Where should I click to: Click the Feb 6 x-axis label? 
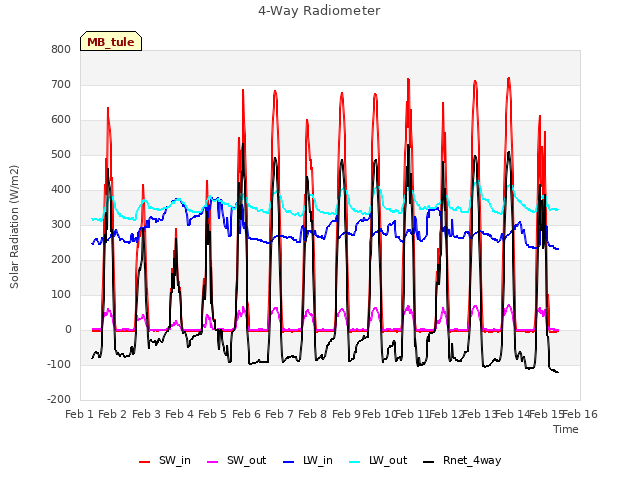[246, 414]
